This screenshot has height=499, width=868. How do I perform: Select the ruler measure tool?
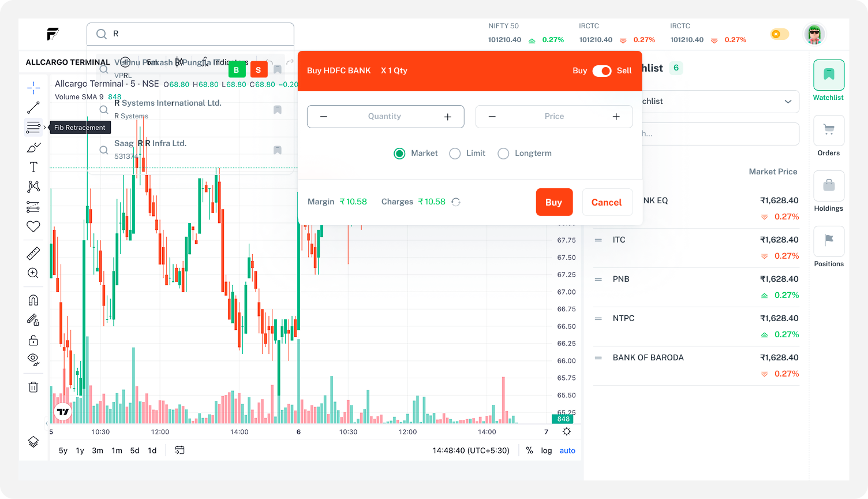(33, 253)
